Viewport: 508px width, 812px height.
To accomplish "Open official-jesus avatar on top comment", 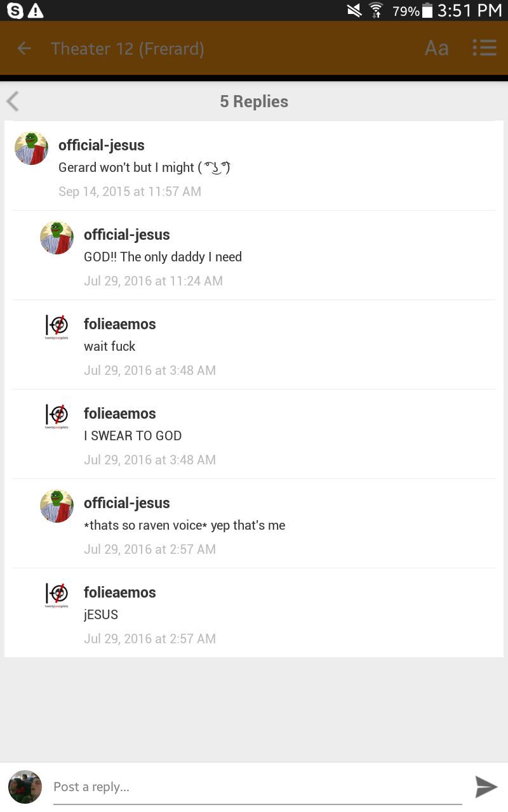I will tap(32, 148).
